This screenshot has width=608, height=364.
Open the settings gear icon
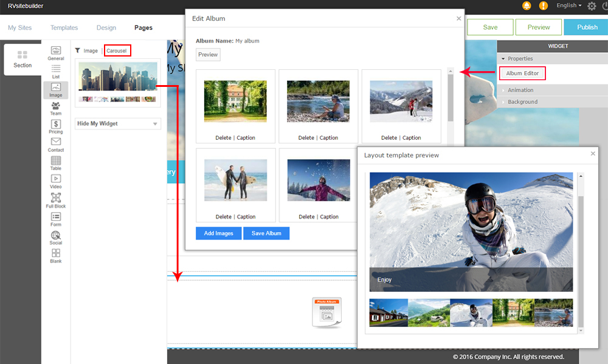tap(592, 6)
